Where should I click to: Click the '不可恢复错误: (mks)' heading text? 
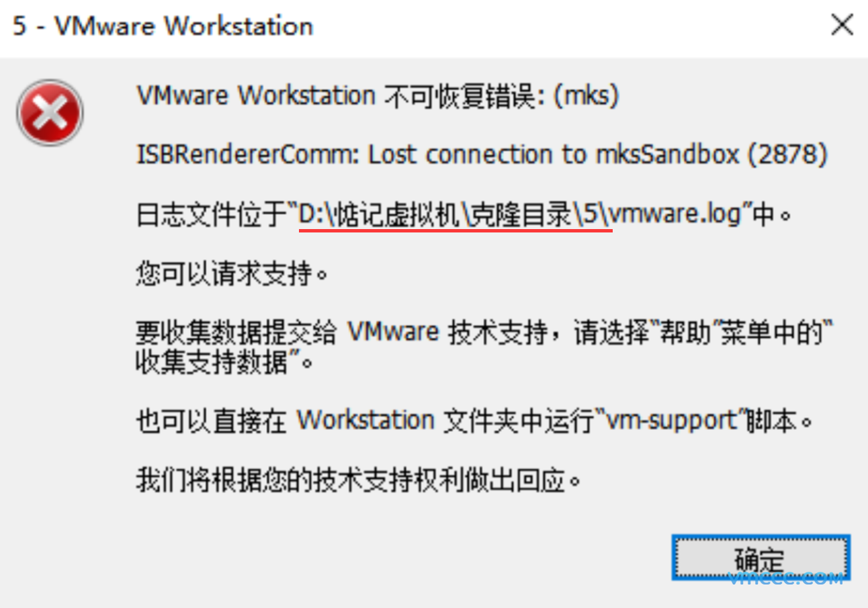(x=501, y=96)
